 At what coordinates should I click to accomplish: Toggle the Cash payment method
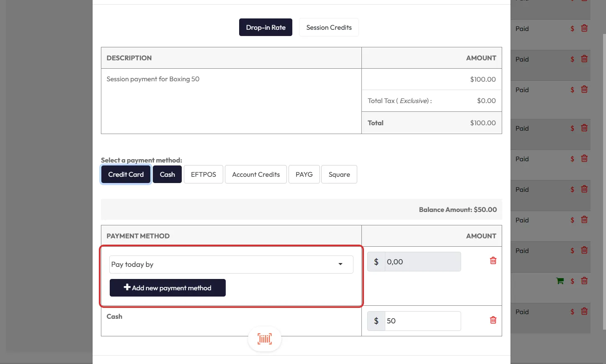point(167,174)
